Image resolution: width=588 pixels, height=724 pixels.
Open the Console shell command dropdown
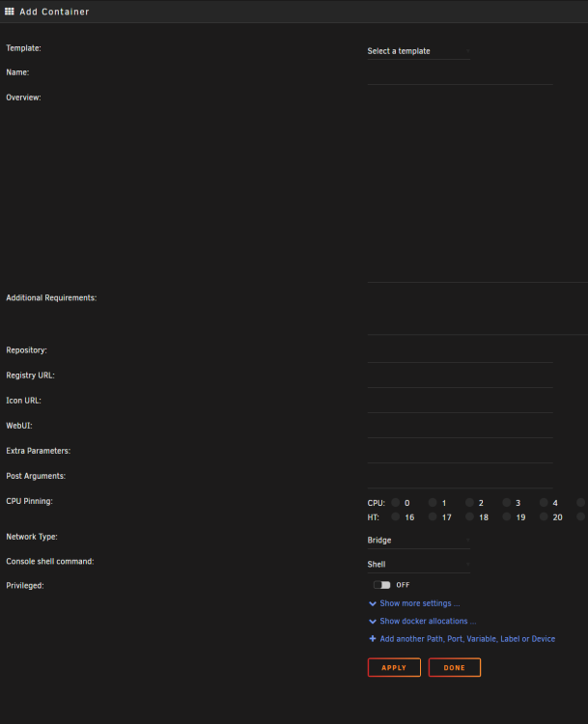(418, 565)
